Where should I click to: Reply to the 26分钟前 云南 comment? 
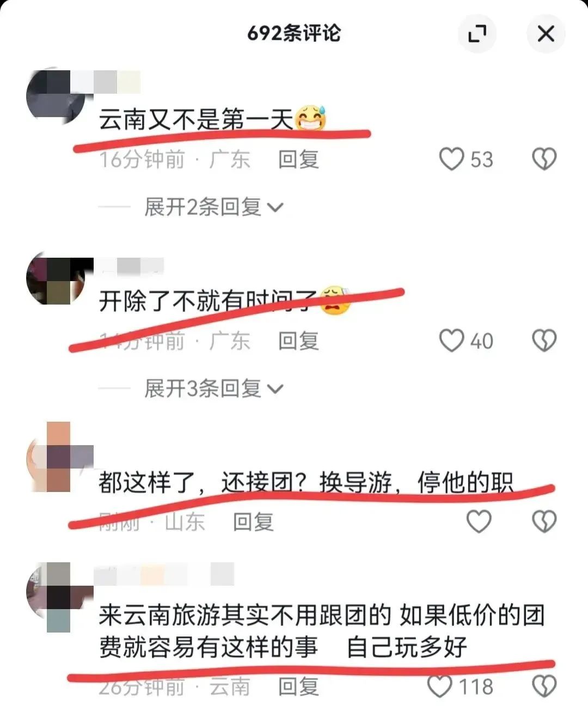click(x=298, y=687)
